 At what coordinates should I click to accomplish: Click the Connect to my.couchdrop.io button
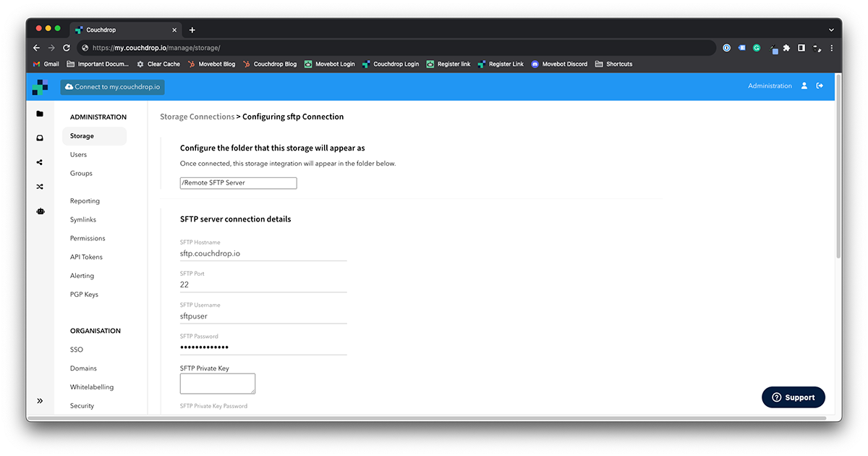(x=111, y=86)
